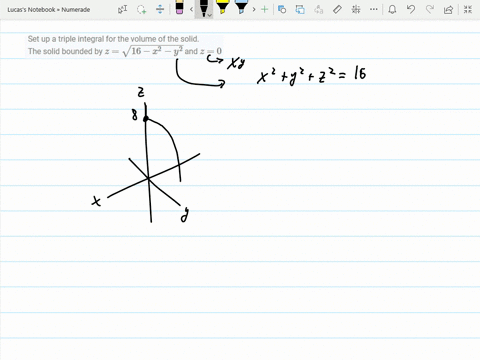Open notifications bell

[x=392, y=9]
